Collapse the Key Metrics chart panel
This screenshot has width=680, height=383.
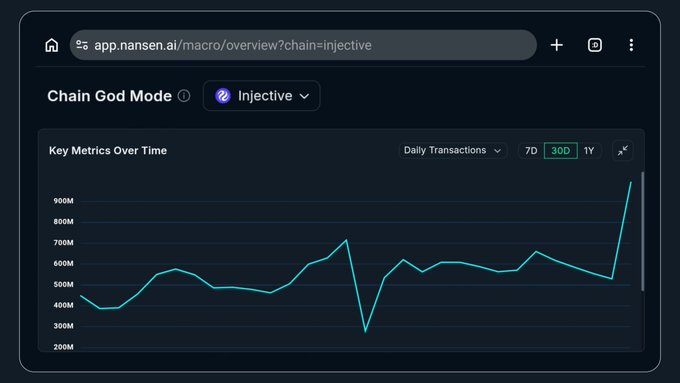[x=623, y=151]
